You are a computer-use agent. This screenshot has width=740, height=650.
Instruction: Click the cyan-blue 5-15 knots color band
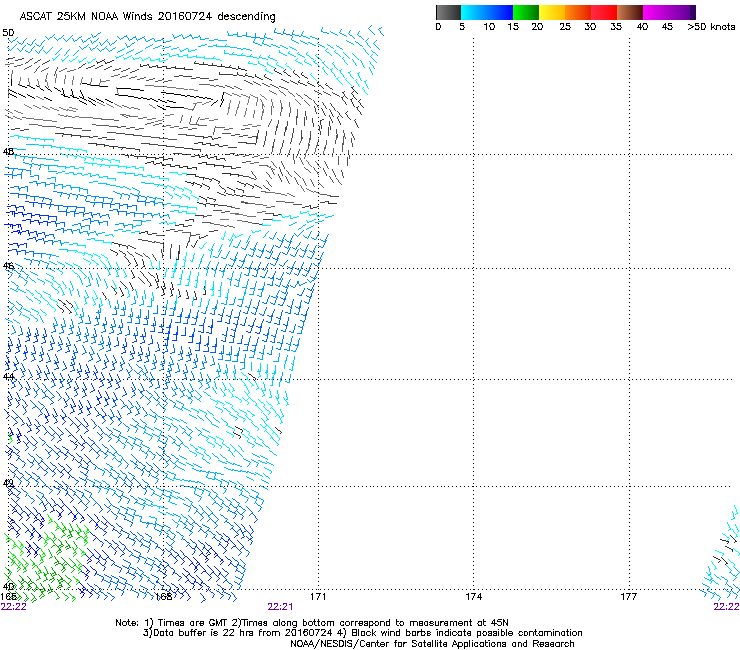tap(487, 12)
